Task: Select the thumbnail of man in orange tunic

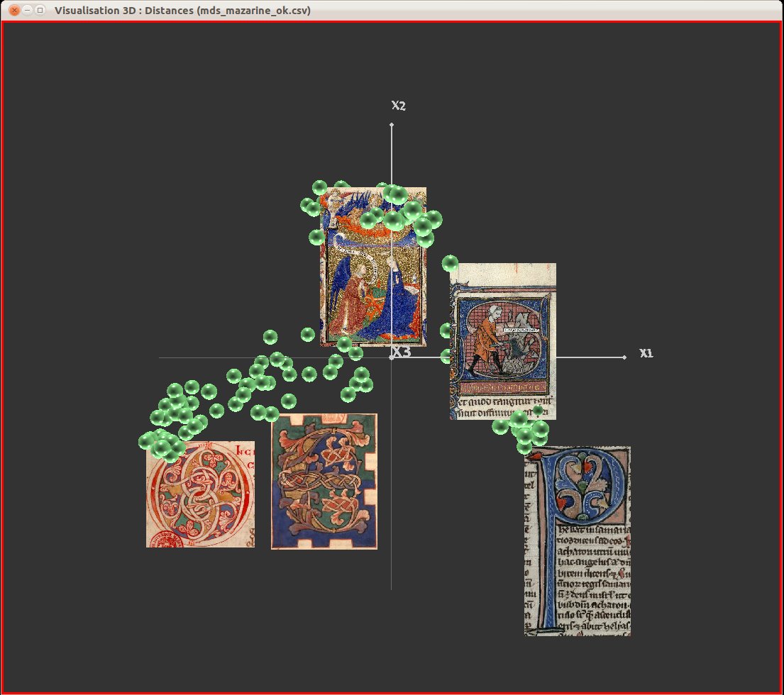Action: coord(503,341)
